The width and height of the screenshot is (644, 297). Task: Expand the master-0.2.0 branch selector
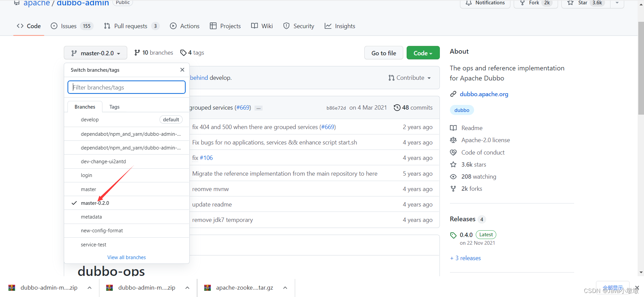[x=96, y=53]
